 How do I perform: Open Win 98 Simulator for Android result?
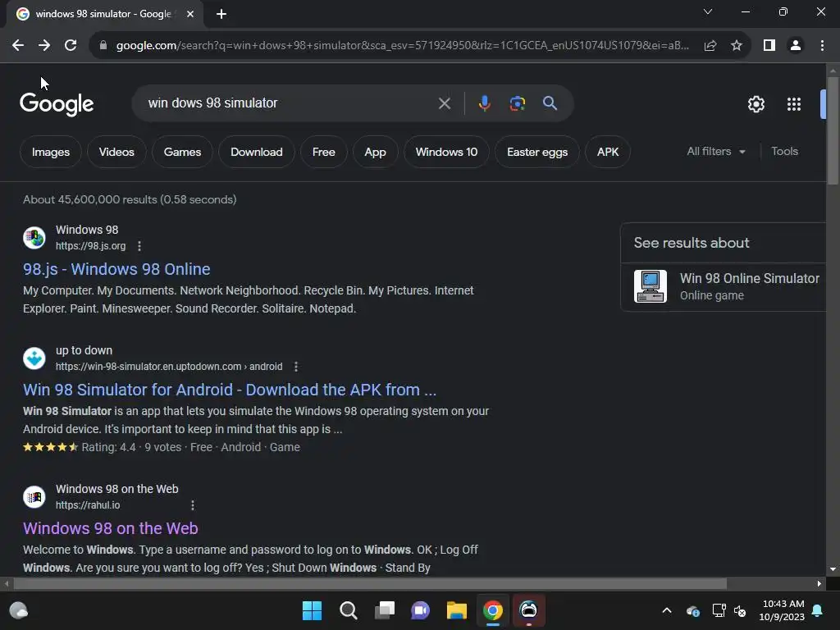click(x=230, y=390)
